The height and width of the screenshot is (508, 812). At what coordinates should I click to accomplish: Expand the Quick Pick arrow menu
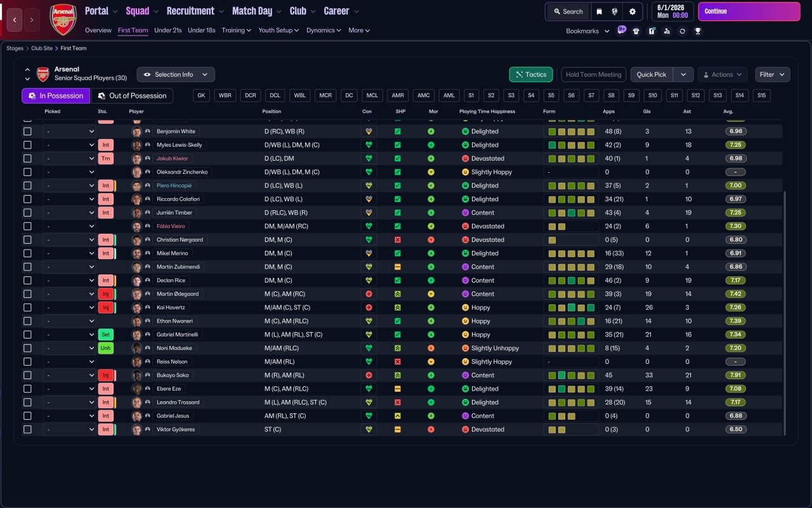coord(683,74)
